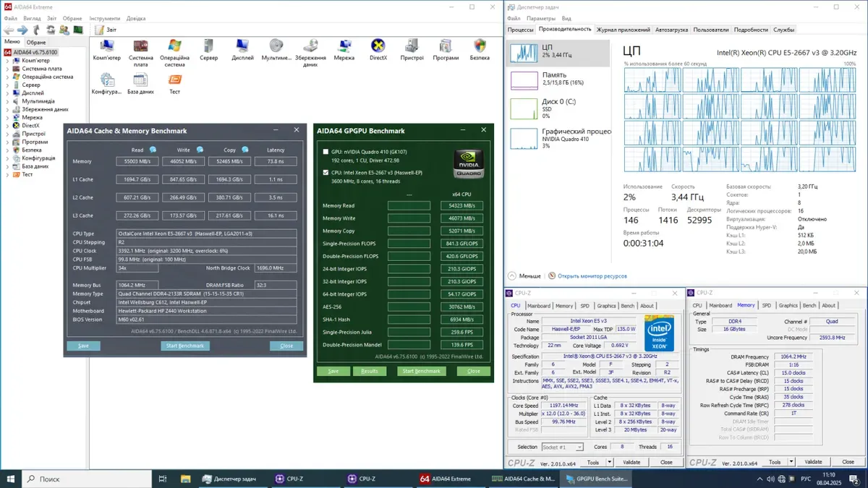This screenshot has width=868, height=488.
Task: Click the refresh icon in AIDA64 toolbar
Action: [x=51, y=30]
